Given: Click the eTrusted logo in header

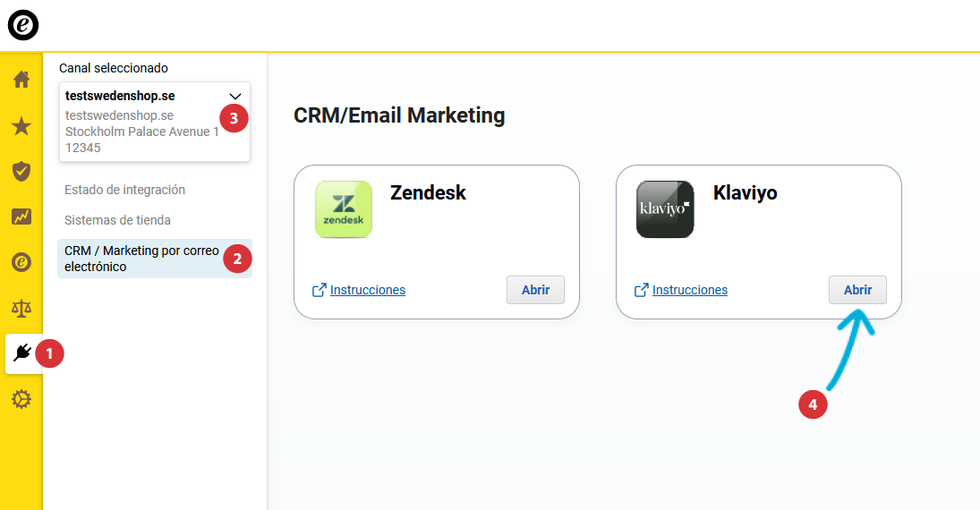Looking at the screenshot, I should [x=23, y=25].
